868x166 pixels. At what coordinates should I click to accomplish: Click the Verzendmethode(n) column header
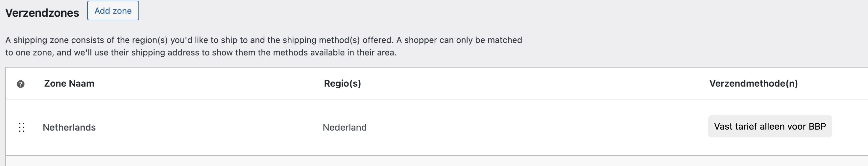(754, 83)
